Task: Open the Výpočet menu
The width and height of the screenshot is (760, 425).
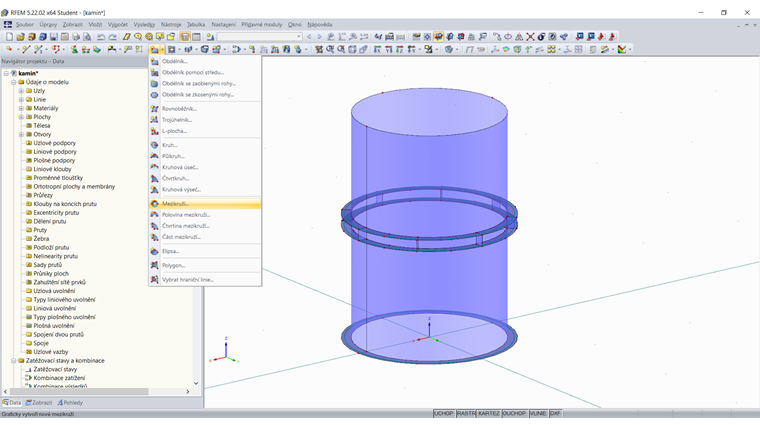Action: (x=118, y=24)
